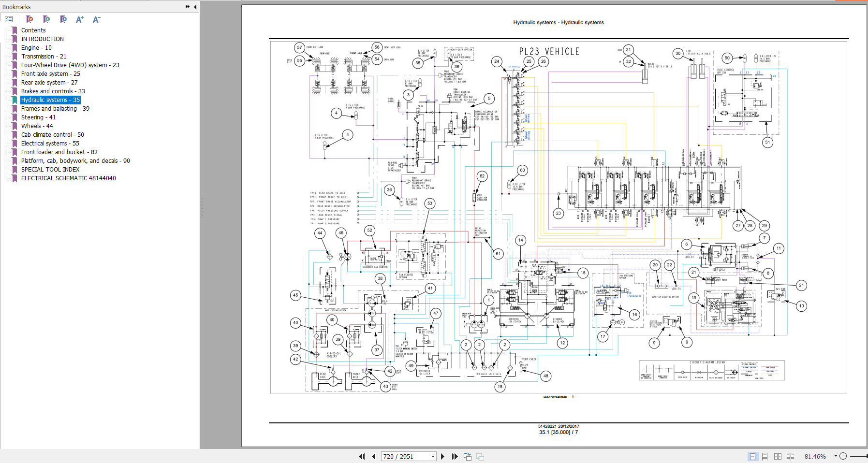This screenshot has width=868, height=463.
Task: Open the Rear axle system - 27 bookmark
Action: coord(49,82)
